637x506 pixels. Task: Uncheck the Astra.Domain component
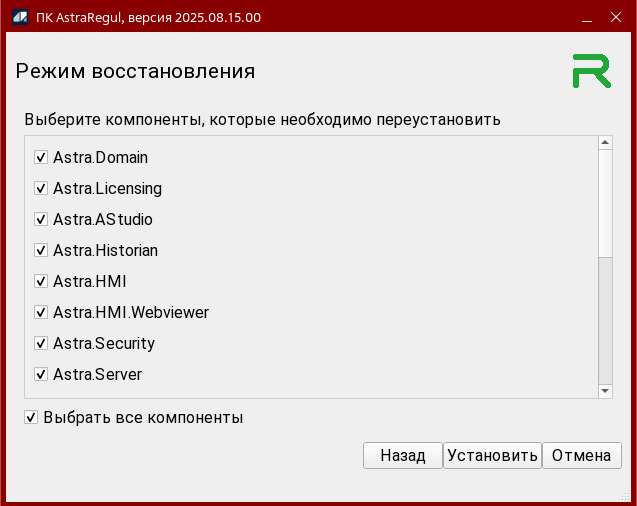click(41, 158)
